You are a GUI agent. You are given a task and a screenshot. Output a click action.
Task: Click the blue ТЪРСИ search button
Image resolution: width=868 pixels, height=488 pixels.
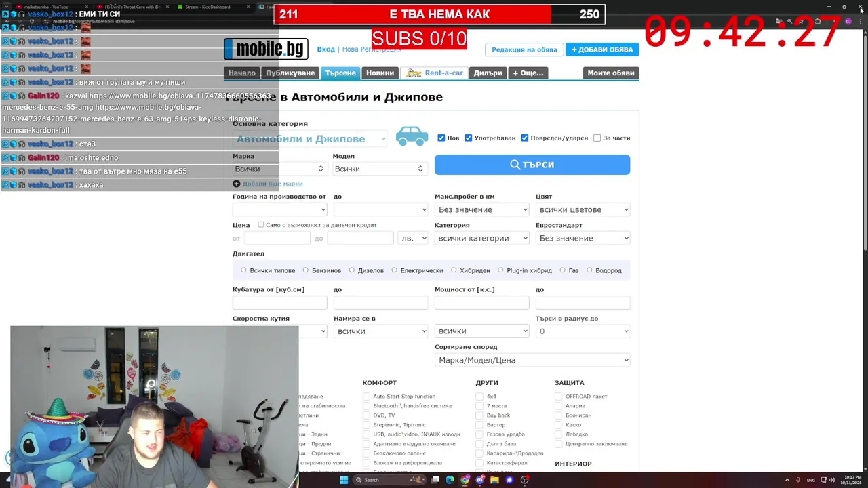[x=532, y=165]
